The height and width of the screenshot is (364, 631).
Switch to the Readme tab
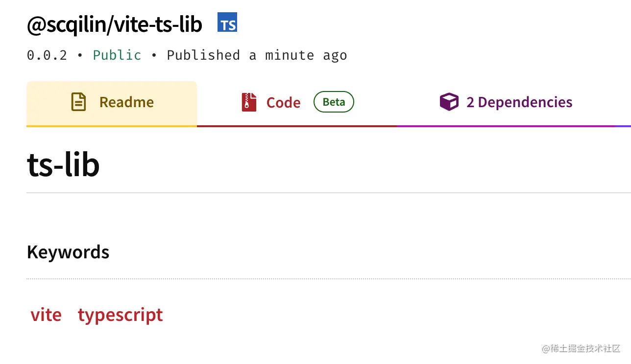[x=126, y=102]
